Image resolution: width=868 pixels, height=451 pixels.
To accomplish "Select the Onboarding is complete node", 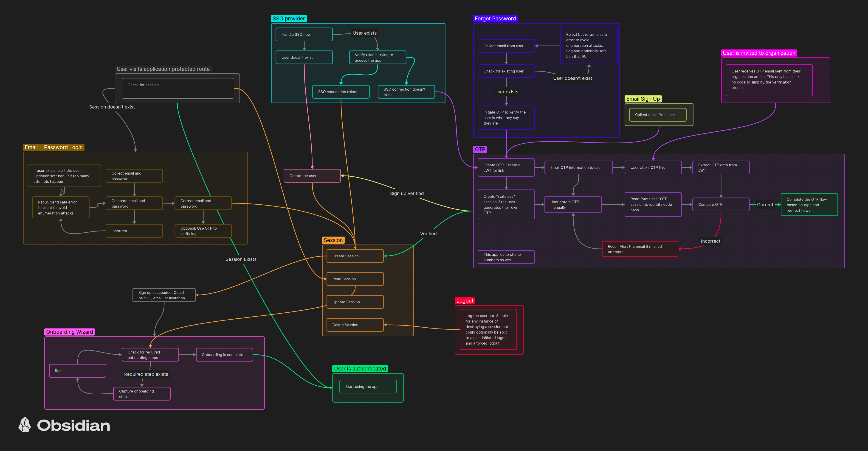I will 224,354.
